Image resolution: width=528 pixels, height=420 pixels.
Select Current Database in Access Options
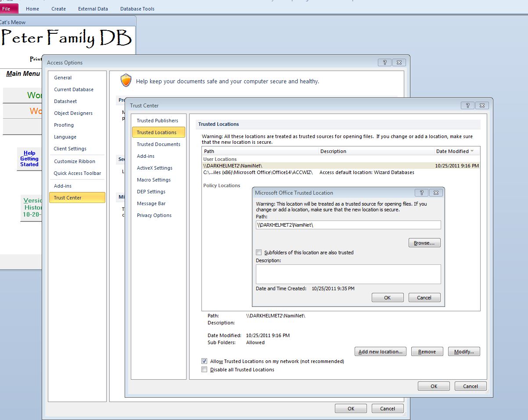tap(77, 89)
